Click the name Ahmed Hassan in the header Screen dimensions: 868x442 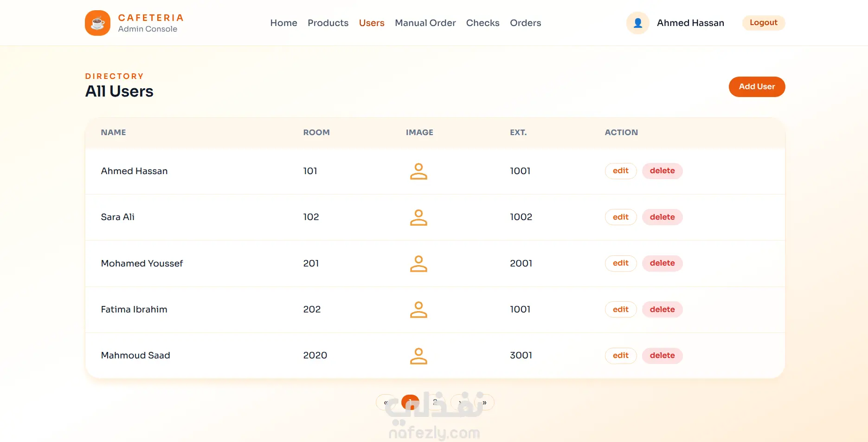tap(690, 23)
